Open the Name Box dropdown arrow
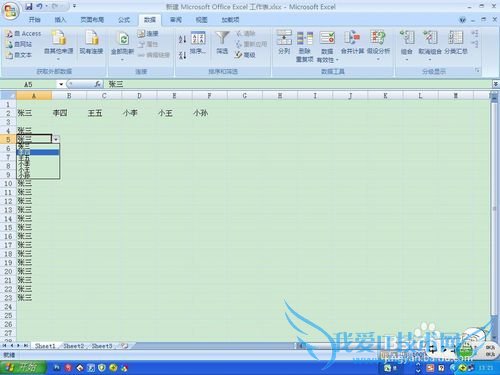The height and width of the screenshot is (375, 500). pos(61,84)
